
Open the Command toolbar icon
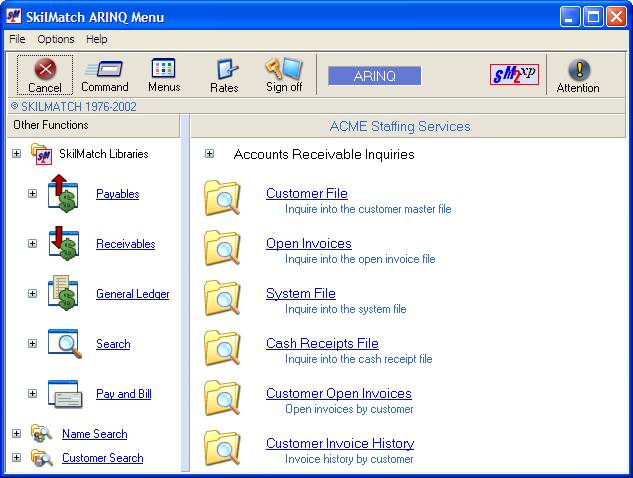(x=105, y=69)
